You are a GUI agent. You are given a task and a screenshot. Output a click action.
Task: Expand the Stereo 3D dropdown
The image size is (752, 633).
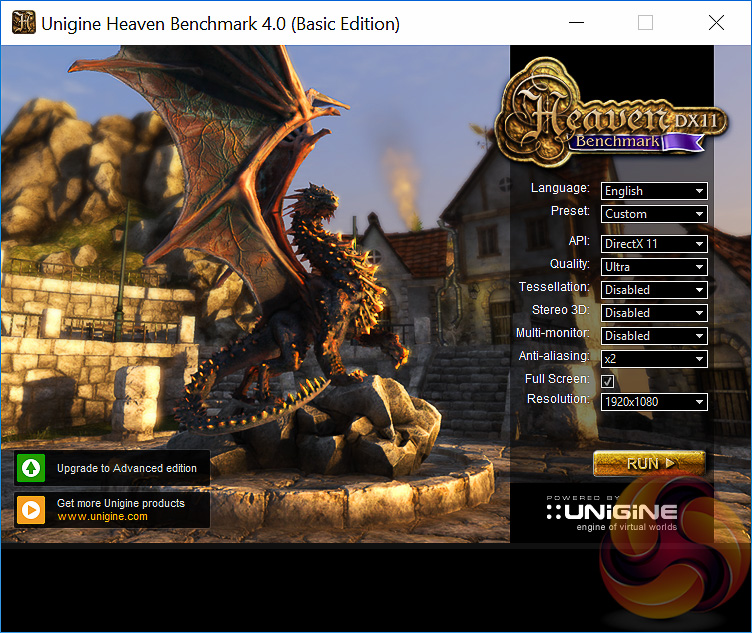click(654, 313)
